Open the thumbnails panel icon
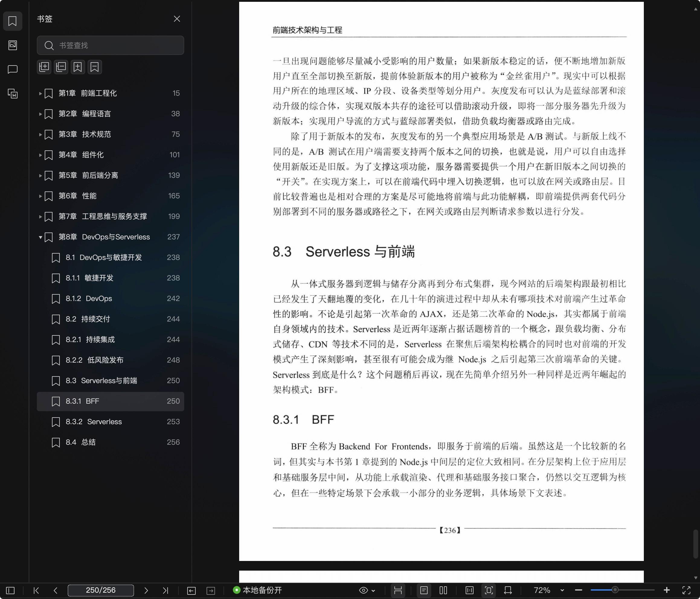The width and height of the screenshot is (700, 599). pyautogui.click(x=12, y=45)
